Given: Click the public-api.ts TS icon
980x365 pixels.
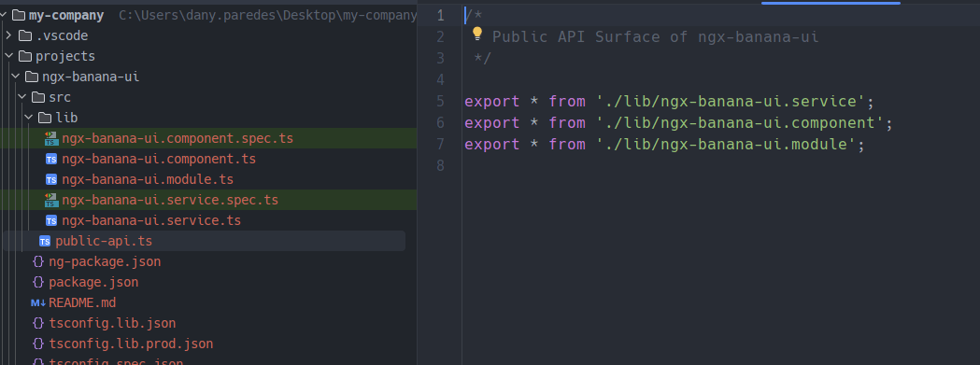Looking at the screenshot, I should coord(44,241).
